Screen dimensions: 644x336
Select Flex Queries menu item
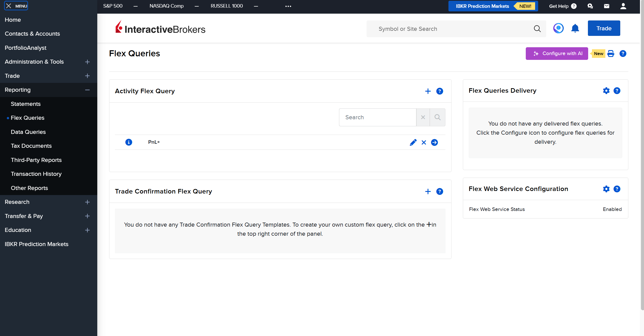[28, 118]
